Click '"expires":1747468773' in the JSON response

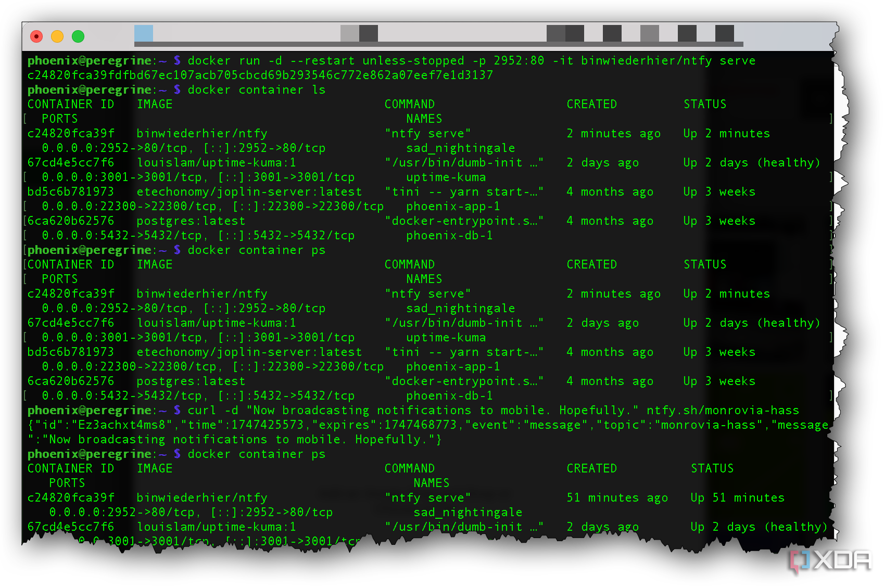click(x=384, y=425)
